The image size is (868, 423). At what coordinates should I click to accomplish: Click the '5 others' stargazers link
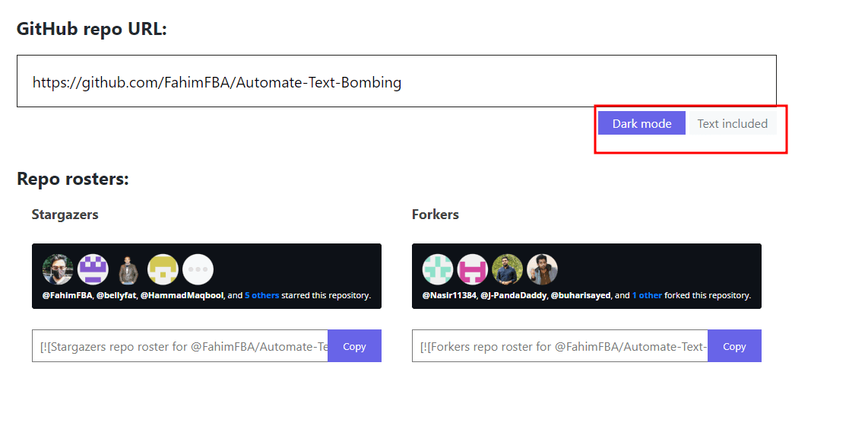coord(261,295)
